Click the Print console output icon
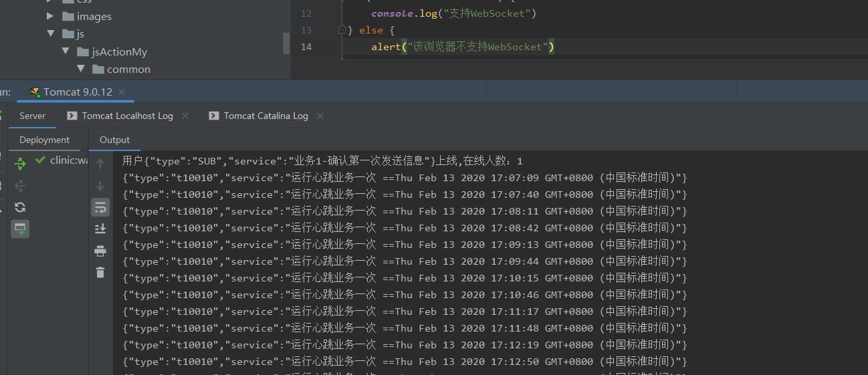Screen dimensions: 868x375 (x=100, y=251)
